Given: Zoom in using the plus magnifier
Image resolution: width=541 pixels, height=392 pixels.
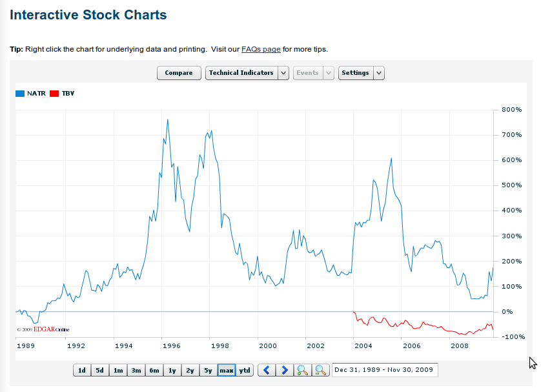Looking at the screenshot, I should 303,370.
